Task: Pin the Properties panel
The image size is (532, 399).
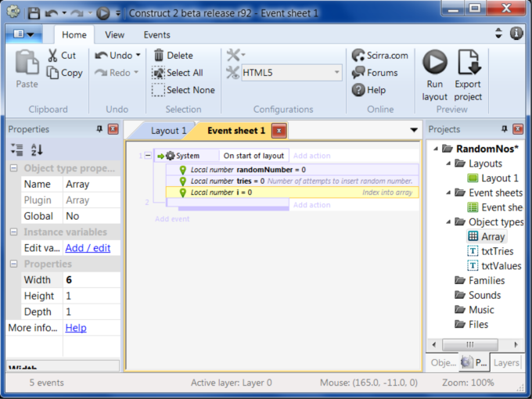Action: click(x=99, y=129)
